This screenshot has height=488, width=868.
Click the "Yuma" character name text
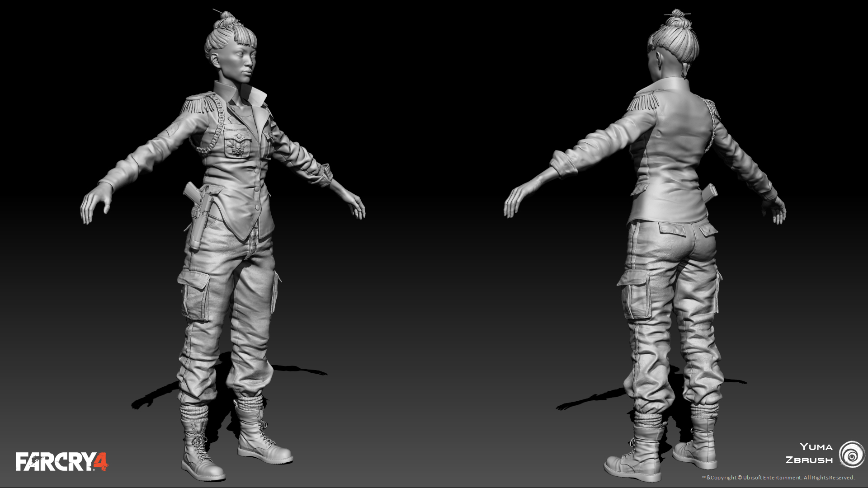point(816,447)
